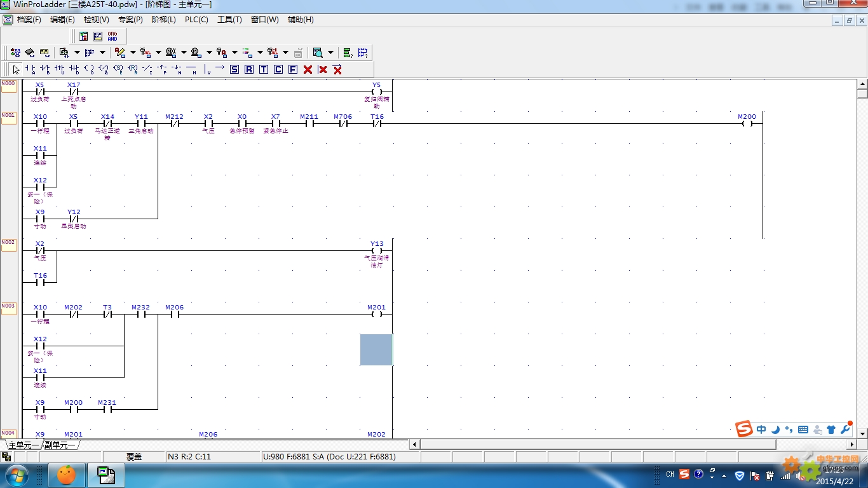Click the boxed R function button
Viewport: 868px width, 488px height.
point(248,69)
